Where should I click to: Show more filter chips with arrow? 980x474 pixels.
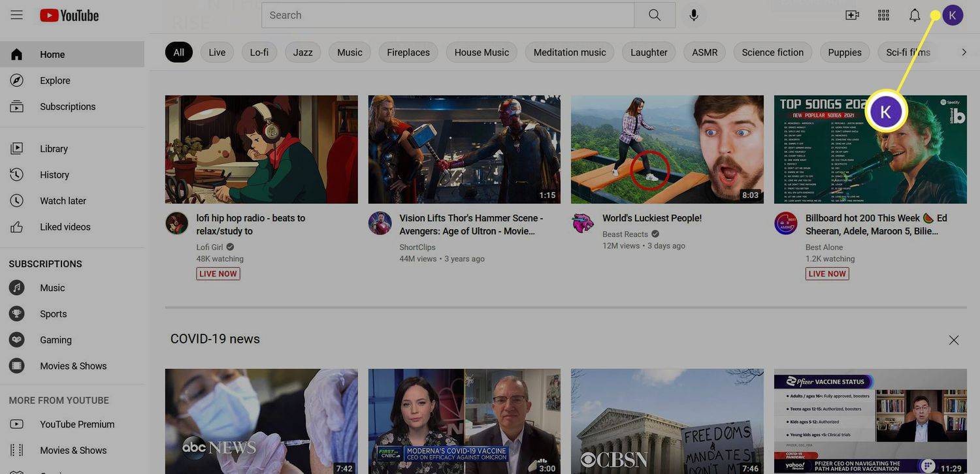(x=964, y=52)
